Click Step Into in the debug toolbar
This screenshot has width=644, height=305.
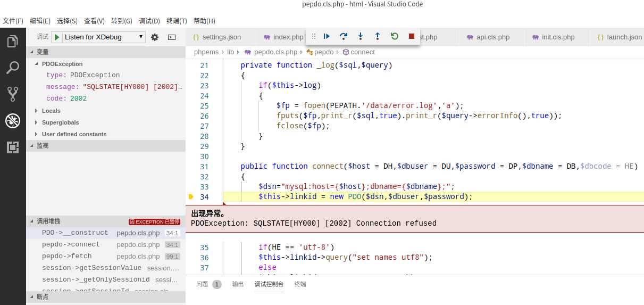[361, 36]
